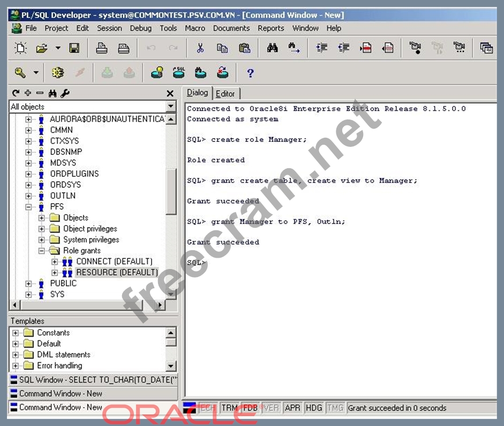Open the All objects filter dropdown

tap(171, 106)
